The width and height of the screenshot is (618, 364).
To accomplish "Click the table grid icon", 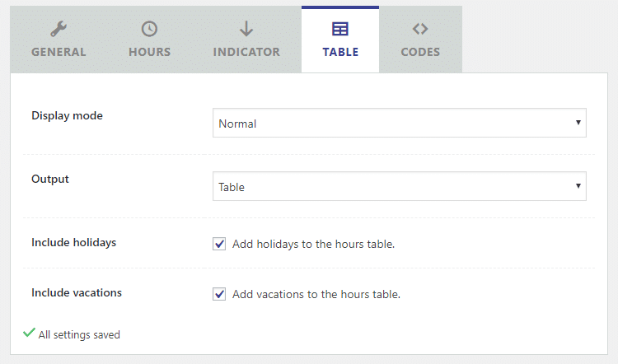I will click(x=340, y=29).
